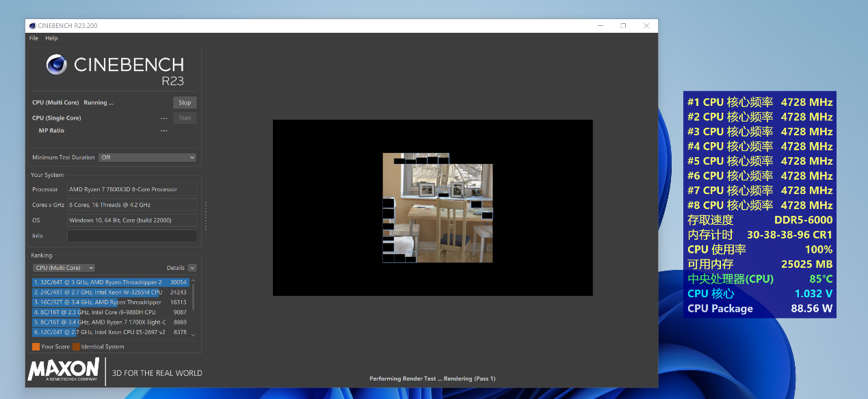Click the CPU (Multi Core) Running label
This screenshot has height=399, width=868.
click(73, 102)
